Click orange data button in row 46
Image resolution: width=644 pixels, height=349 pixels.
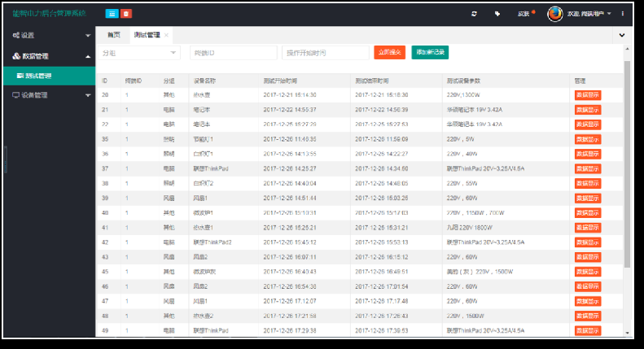[x=588, y=286]
